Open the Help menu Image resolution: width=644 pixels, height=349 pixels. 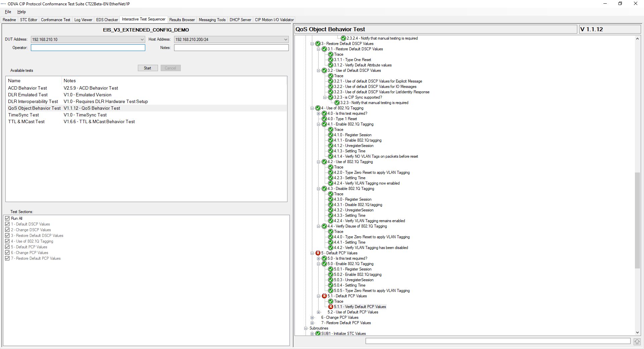[x=21, y=12]
